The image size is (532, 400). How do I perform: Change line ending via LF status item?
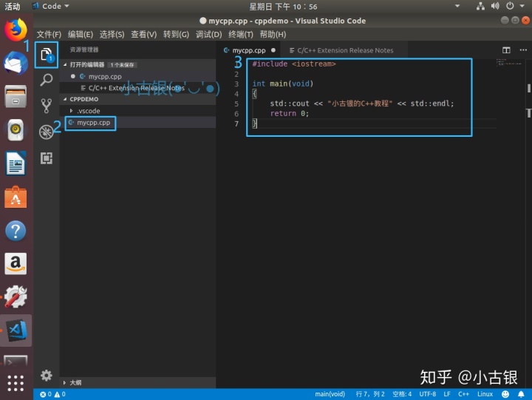coord(447,394)
